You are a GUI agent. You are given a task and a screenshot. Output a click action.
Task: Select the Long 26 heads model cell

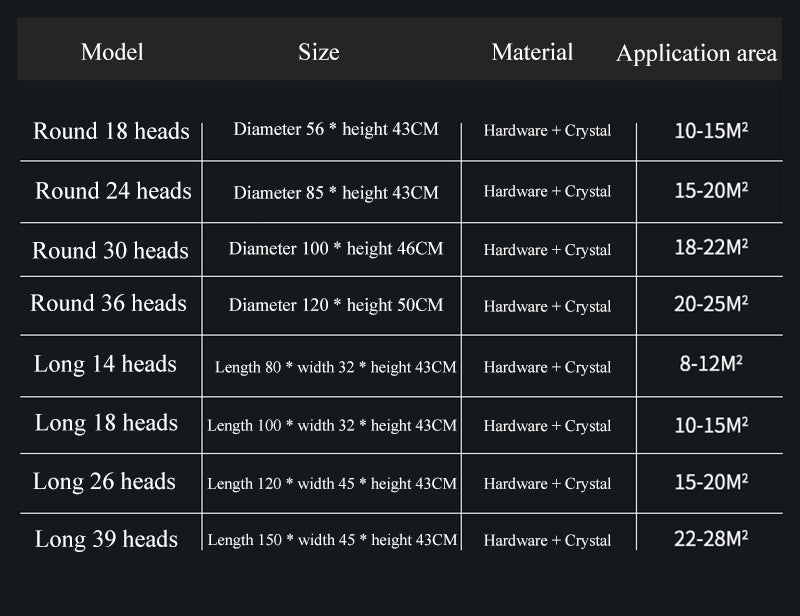[x=104, y=482]
